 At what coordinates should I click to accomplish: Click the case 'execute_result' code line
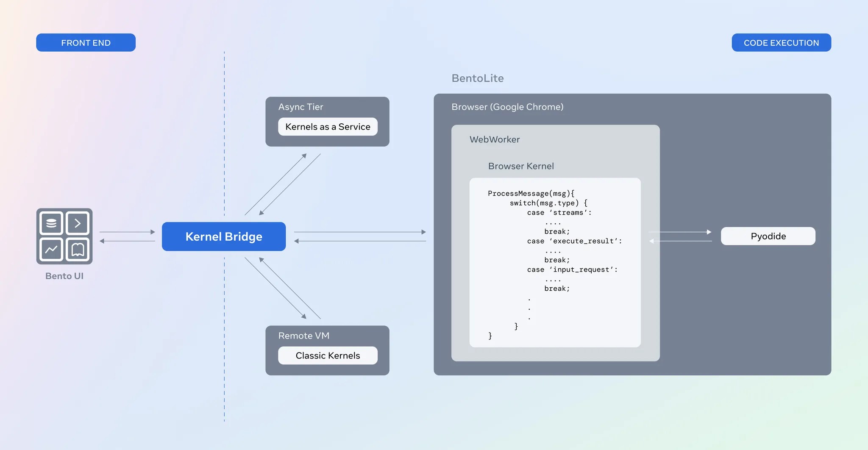(574, 241)
